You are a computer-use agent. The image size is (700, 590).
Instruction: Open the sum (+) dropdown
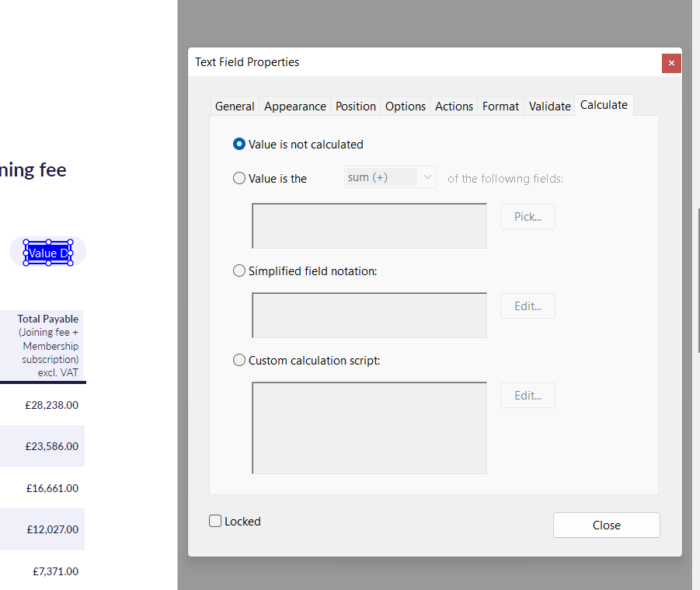point(389,176)
